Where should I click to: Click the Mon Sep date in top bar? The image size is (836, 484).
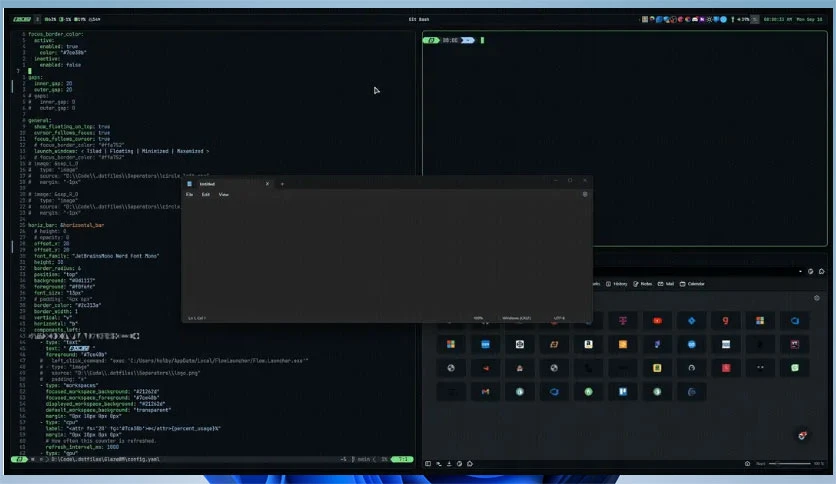(x=809, y=19)
